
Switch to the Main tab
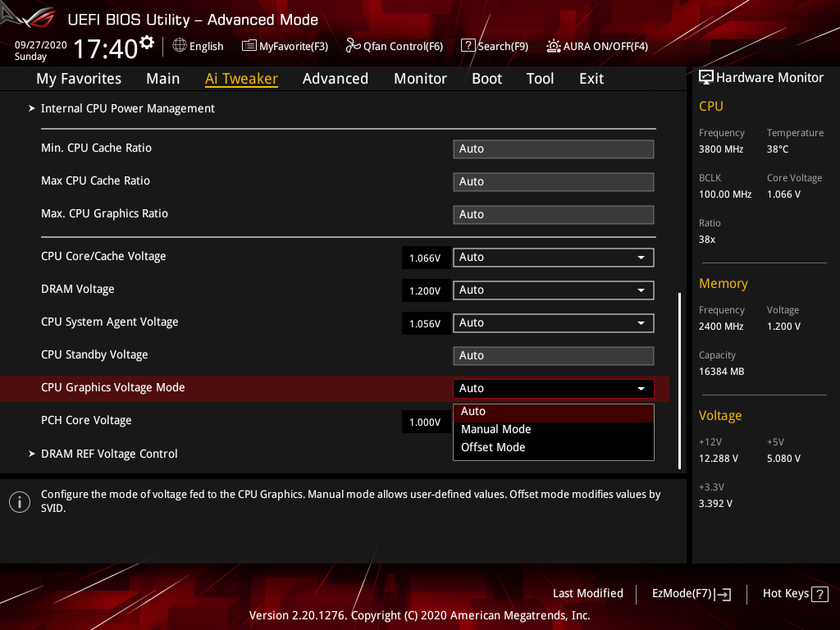pos(163,79)
